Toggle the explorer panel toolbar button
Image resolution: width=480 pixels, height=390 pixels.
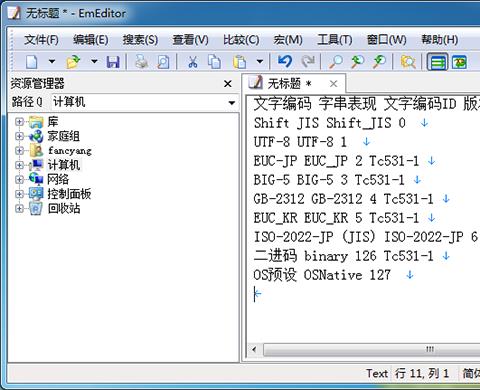click(x=437, y=62)
